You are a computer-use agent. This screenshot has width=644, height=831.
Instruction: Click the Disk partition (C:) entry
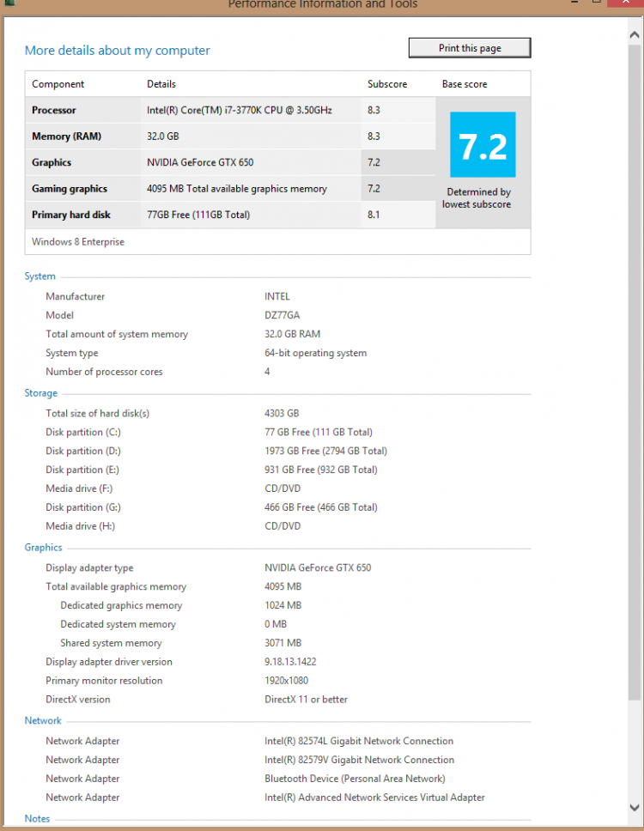click(83, 432)
